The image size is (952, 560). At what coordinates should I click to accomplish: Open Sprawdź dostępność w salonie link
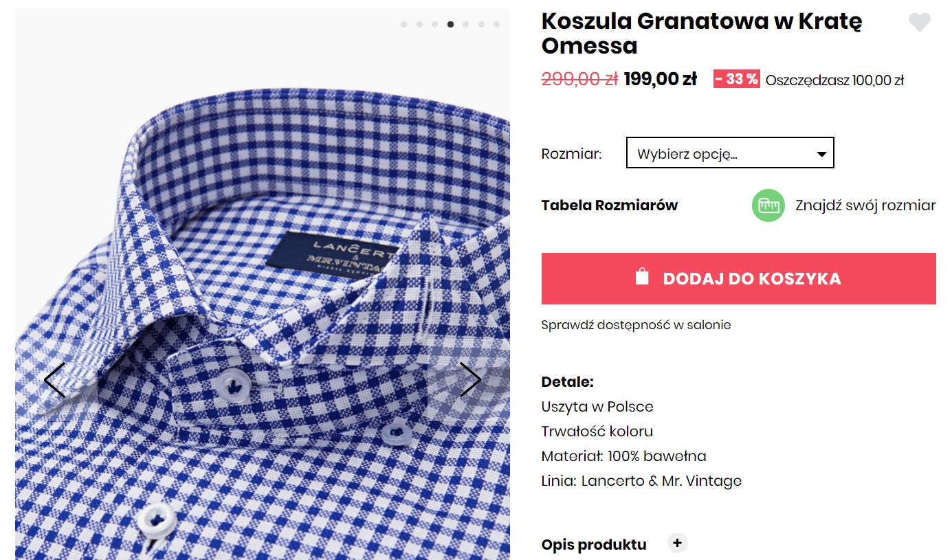[636, 325]
